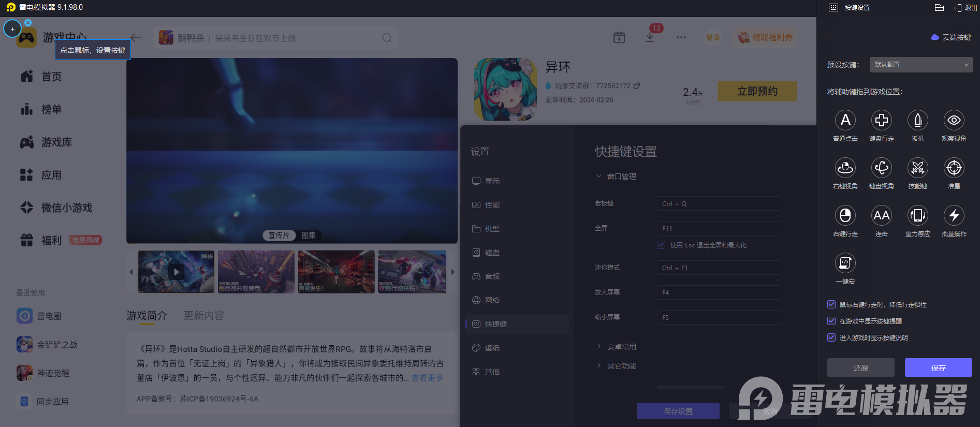
Task: Select the 观察视角 eye view icon
Action: pos(954,120)
